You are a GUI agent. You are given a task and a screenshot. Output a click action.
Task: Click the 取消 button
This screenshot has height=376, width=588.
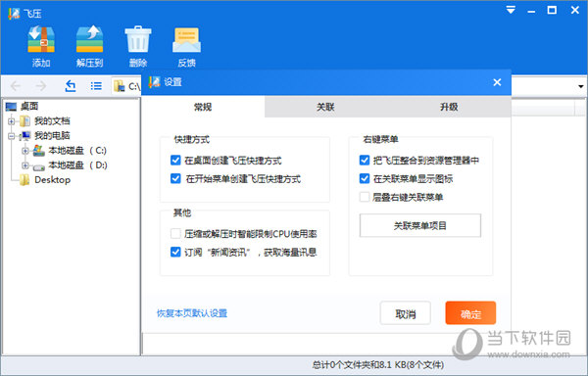(406, 313)
